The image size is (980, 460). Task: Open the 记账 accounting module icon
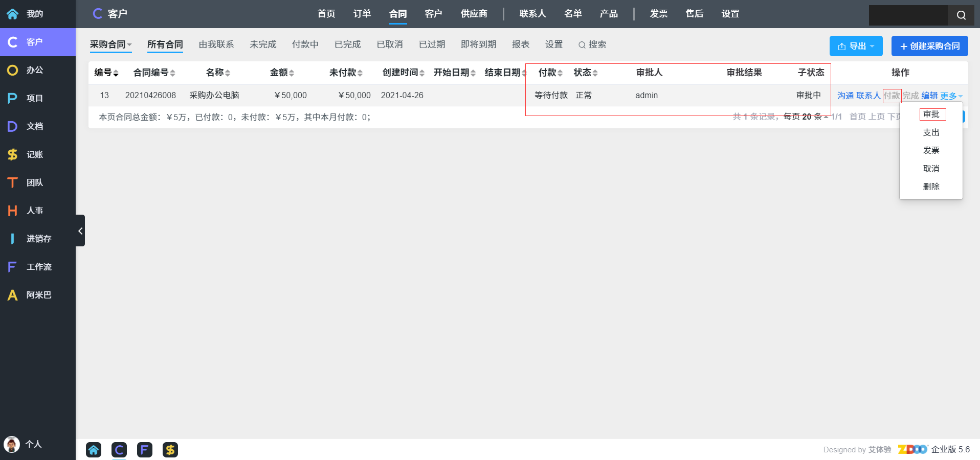coord(13,154)
